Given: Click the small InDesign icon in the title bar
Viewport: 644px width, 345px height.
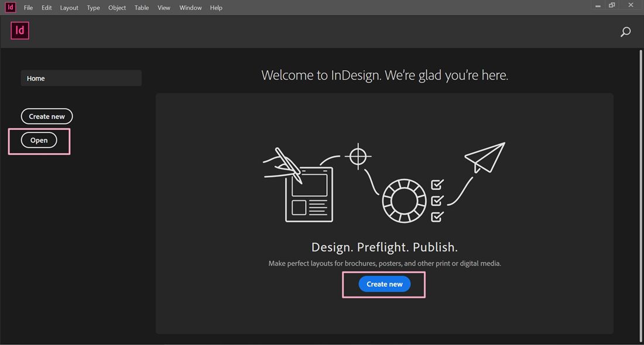Looking at the screenshot, I should coord(11,7).
